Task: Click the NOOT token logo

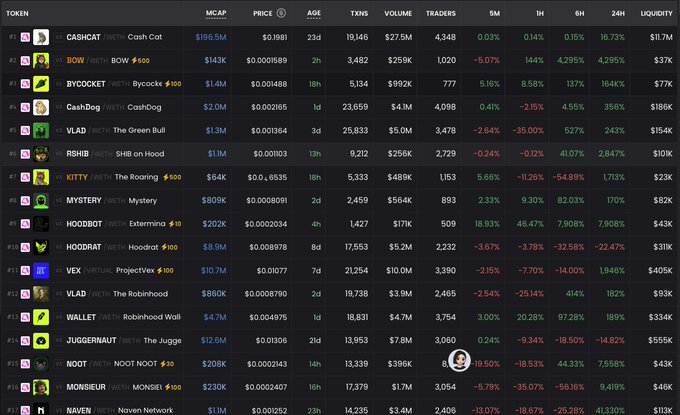Action: [x=41, y=364]
